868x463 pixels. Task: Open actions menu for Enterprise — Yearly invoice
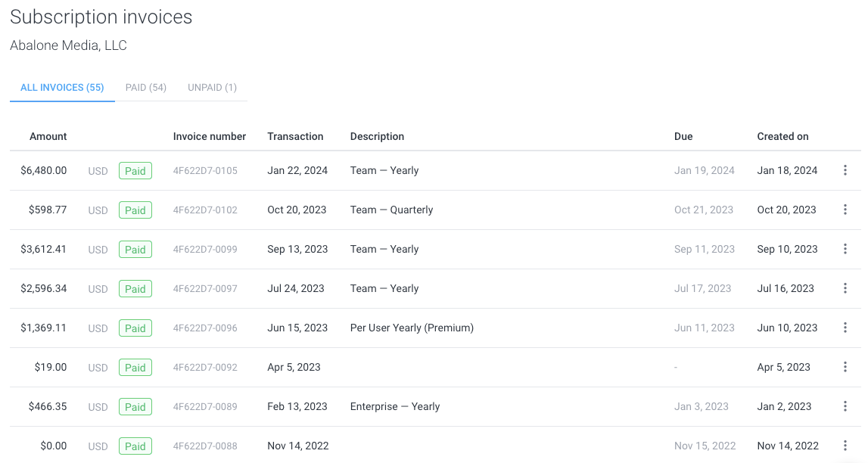[x=845, y=406]
